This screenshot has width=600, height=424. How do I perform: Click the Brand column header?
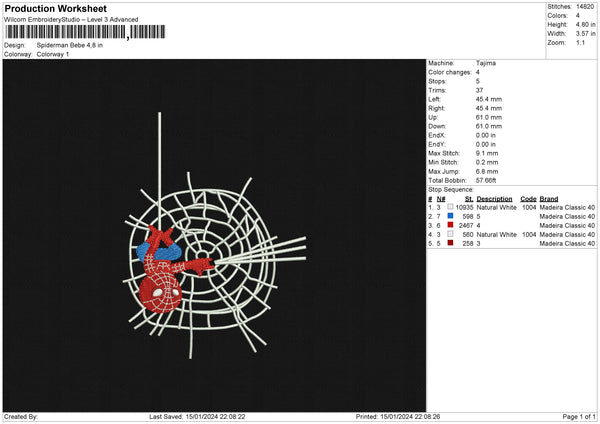[x=549, y=199]
